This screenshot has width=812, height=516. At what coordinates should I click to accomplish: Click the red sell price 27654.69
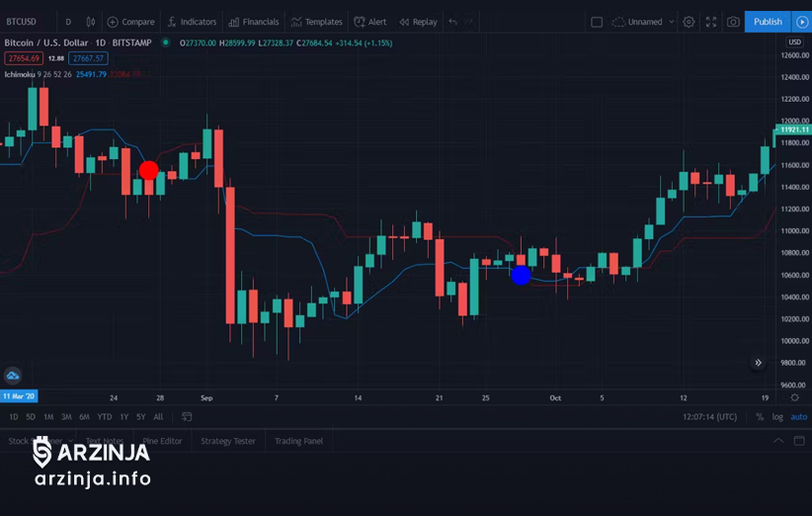point(24,58)
